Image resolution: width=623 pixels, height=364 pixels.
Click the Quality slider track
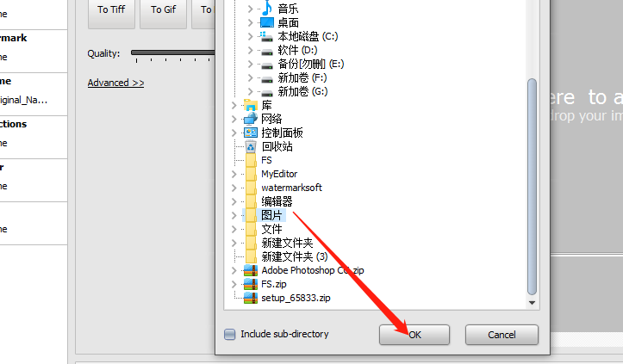pos(173,52)
